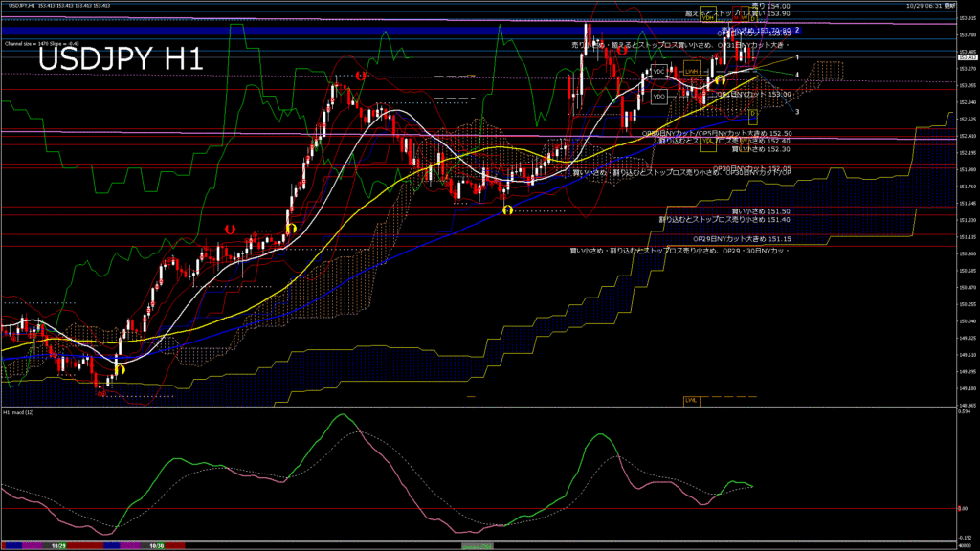Click the 153.915 value on price scale
Viewport: 980px width, 551px height.
pyautogui.click(x=968, y=18)
